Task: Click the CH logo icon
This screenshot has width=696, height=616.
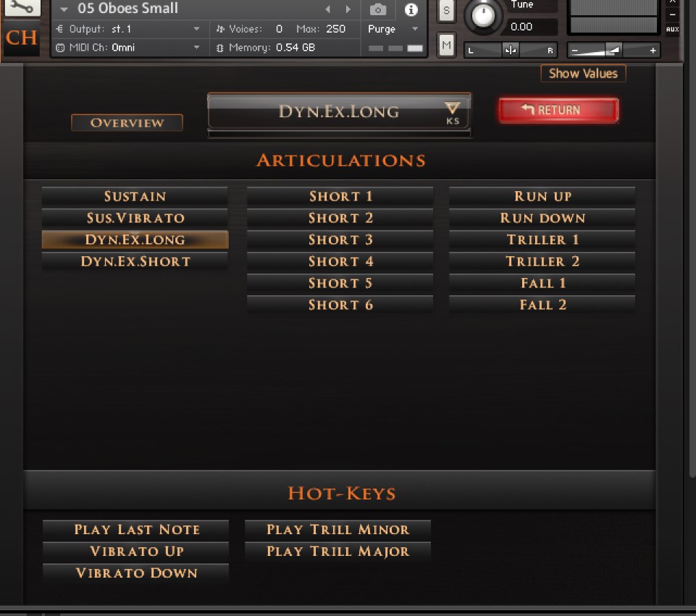Action: (22, 38)
